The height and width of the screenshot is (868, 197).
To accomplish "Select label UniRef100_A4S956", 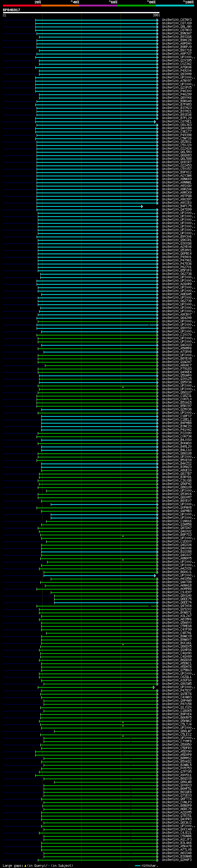I will 177,579.
